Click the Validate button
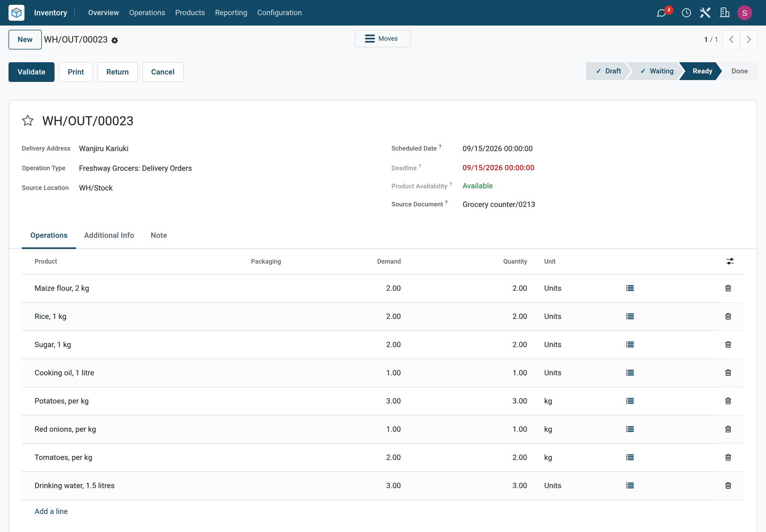Screen dimensions: 766x532 coord(32,72)
